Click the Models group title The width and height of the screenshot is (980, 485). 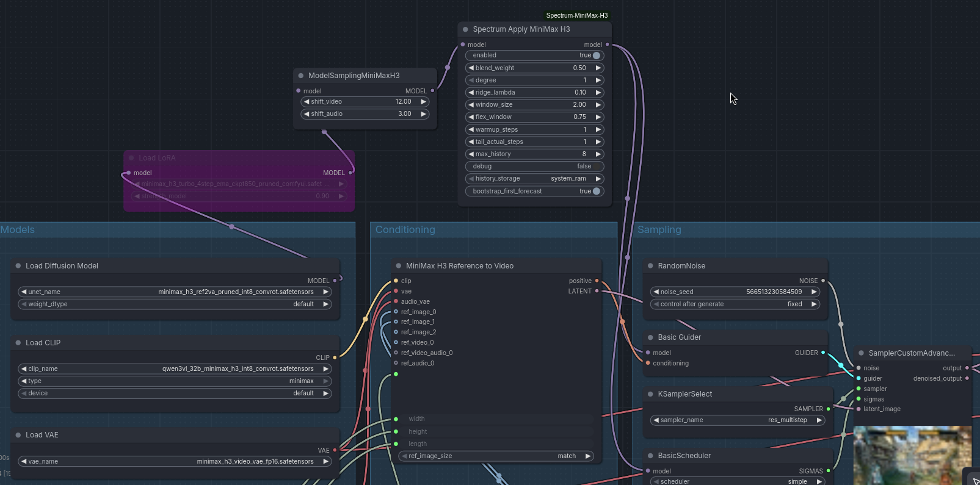coord(18,230)
